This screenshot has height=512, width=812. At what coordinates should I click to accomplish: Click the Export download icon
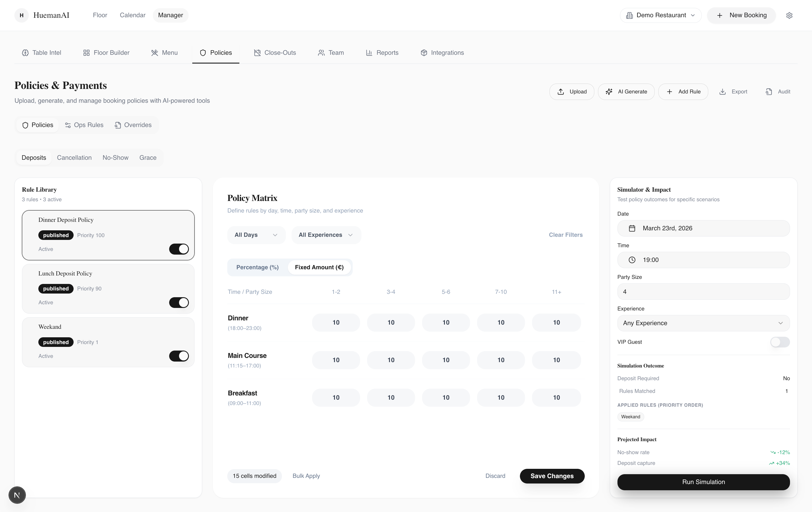(722, 92)
